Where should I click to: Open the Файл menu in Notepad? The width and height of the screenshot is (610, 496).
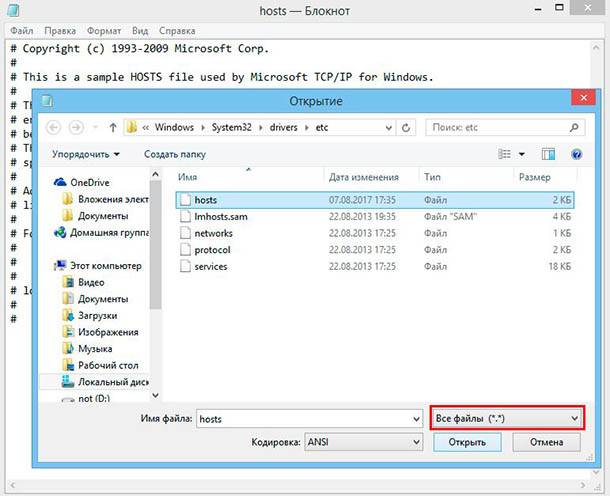[x=21, y=31]
